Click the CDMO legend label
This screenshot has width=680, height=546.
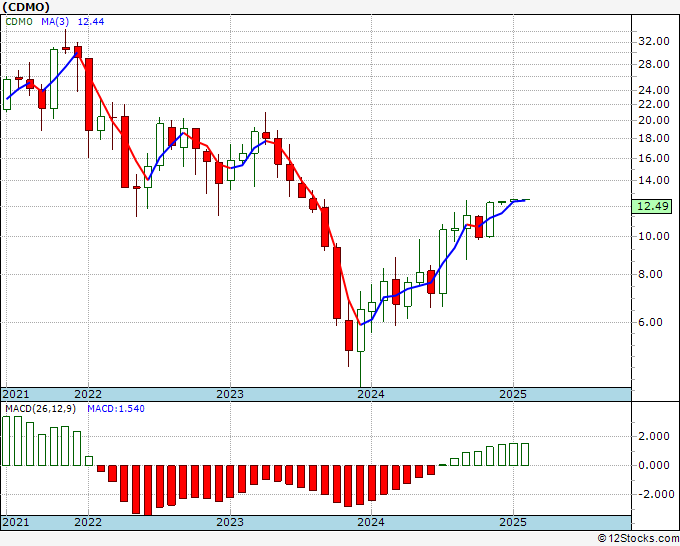pos(19,22)
